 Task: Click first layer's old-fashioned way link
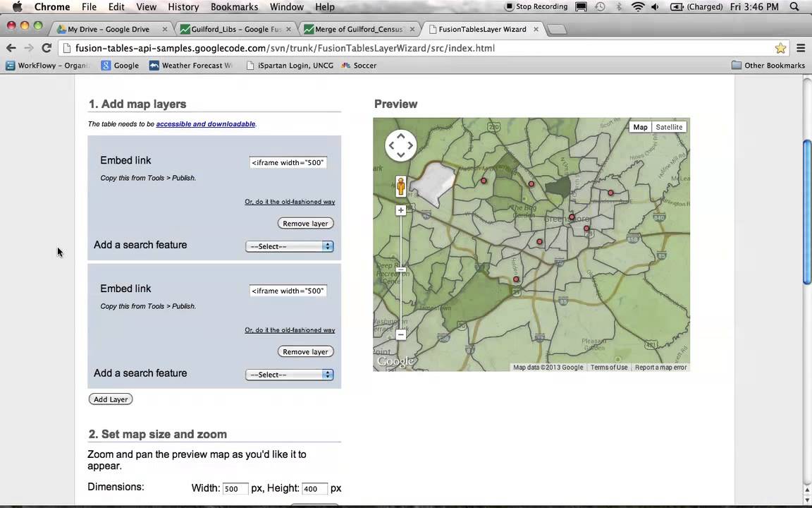pyautogui.click(x=290, y=202)
